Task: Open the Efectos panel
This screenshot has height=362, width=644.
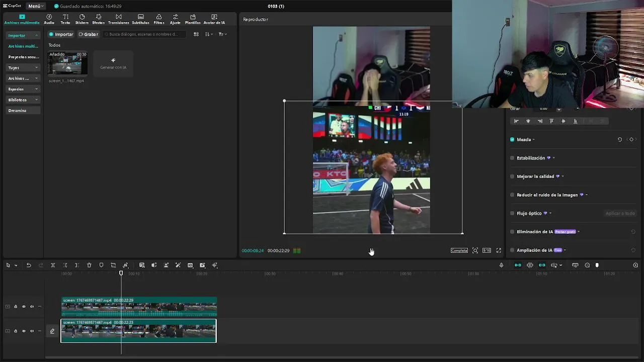Action: pyautogui.click(x=98, y=19)
